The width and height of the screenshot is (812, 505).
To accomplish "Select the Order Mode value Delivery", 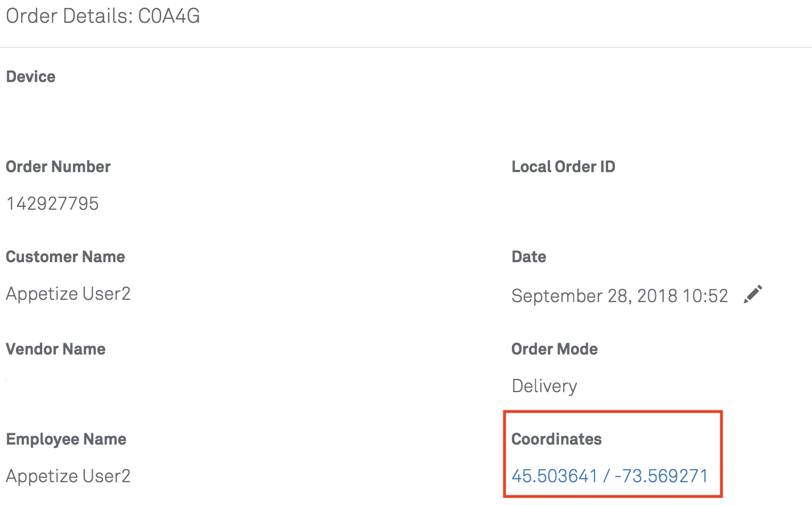I will tap(544, 386).
